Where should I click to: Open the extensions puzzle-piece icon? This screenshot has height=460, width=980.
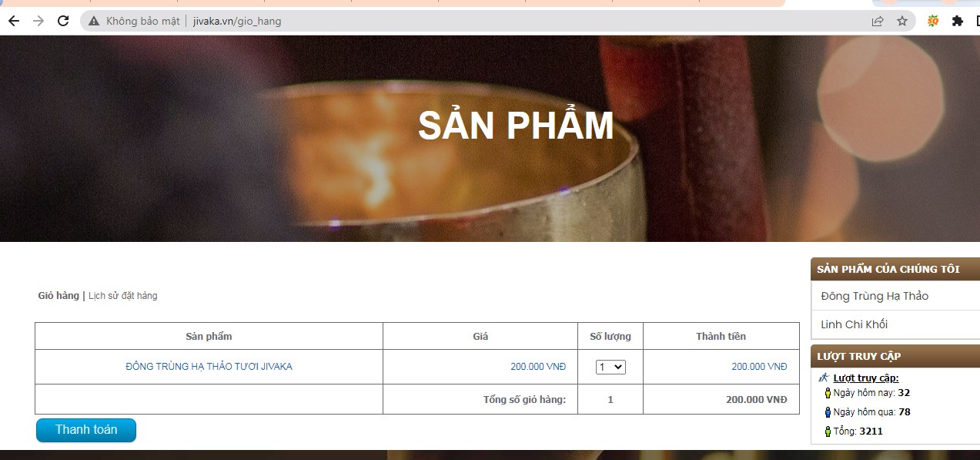(958, 21)
